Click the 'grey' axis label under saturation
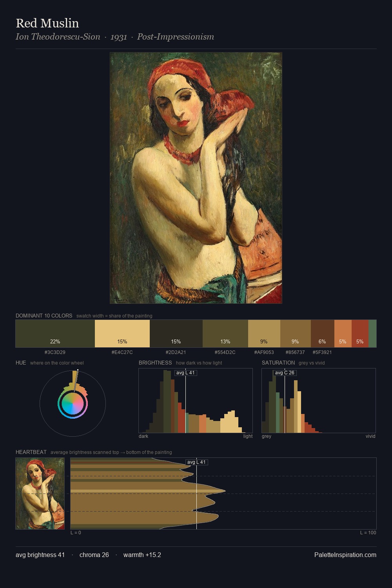Screen dimensions: 392x588 (x=267, y=436)
